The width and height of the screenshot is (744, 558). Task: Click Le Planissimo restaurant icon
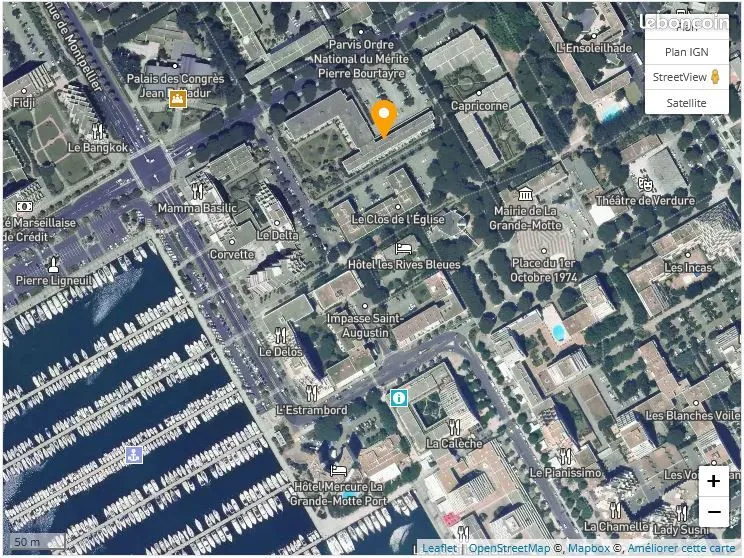pos(565,456)
